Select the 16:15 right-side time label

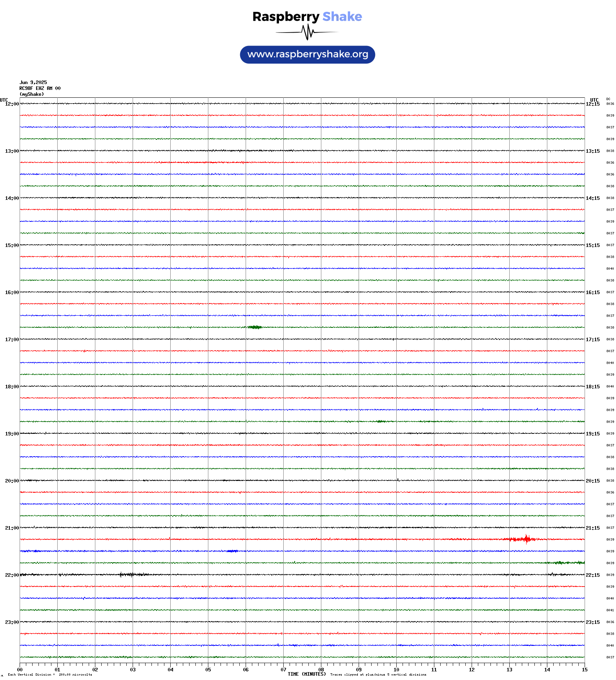click(593, 292)
